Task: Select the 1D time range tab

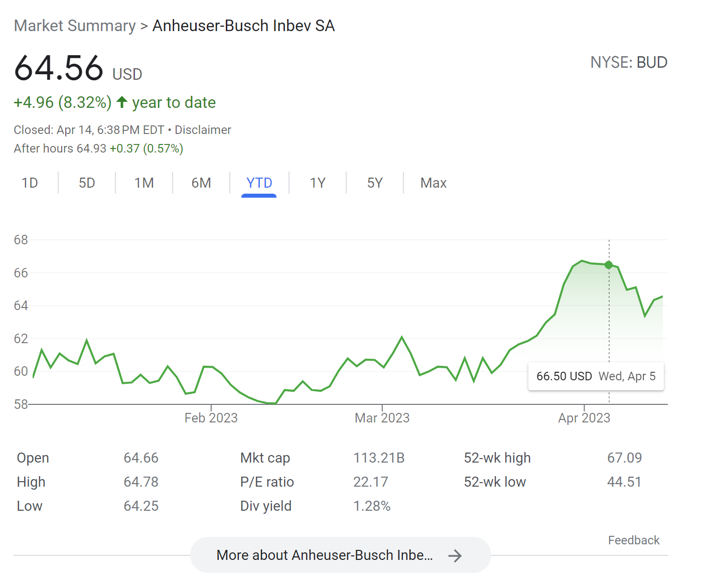Action: [30, 183]
